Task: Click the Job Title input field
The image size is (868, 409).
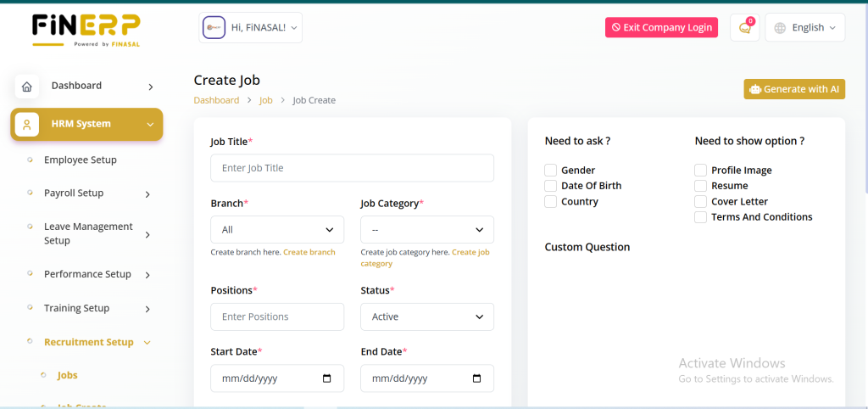Action: click(352, 168)
